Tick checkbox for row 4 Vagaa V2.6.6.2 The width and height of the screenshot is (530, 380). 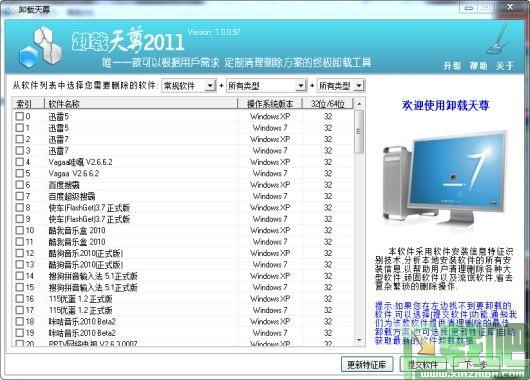click(20, 162)
